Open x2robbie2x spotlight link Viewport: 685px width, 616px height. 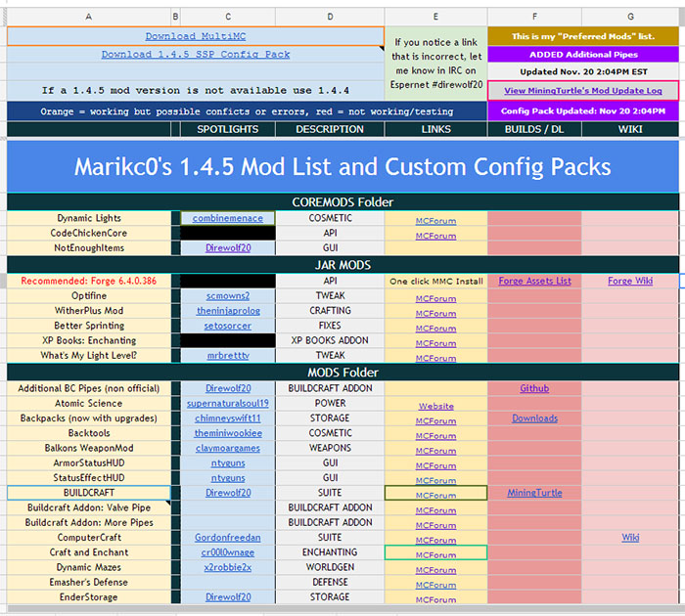[x=228, y=567]
